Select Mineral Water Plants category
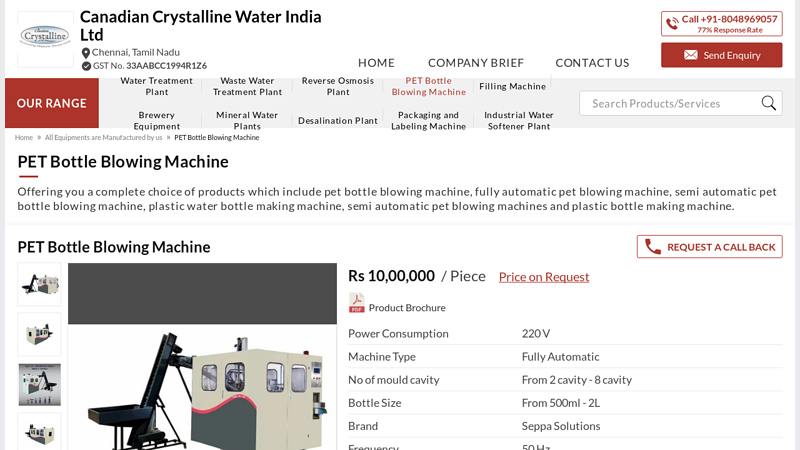Image resolution: width=800 pixels, height=450 pixels. [247, 120]
